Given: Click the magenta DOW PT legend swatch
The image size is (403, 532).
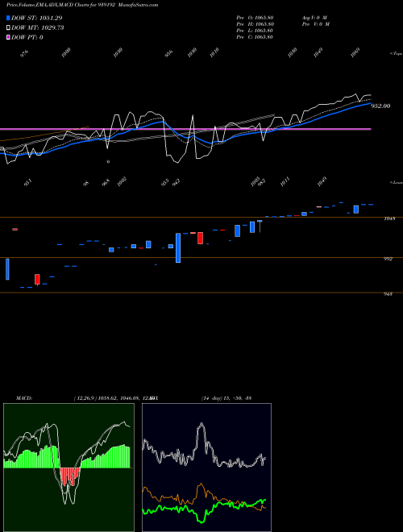Looking at the screenshot, I should pos(9,37).
